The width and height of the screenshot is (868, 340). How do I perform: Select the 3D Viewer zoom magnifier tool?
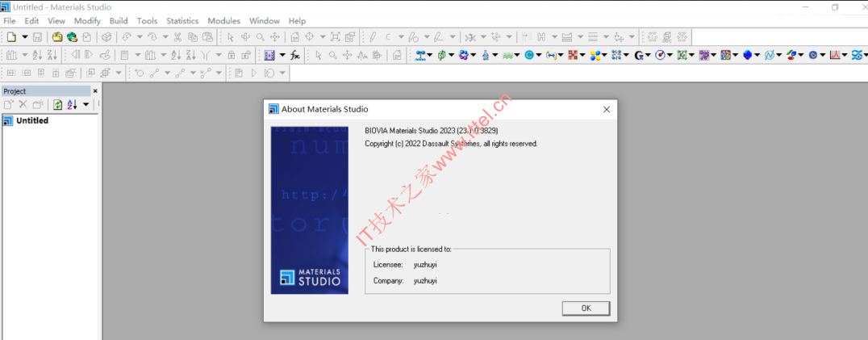click(261, 37)
